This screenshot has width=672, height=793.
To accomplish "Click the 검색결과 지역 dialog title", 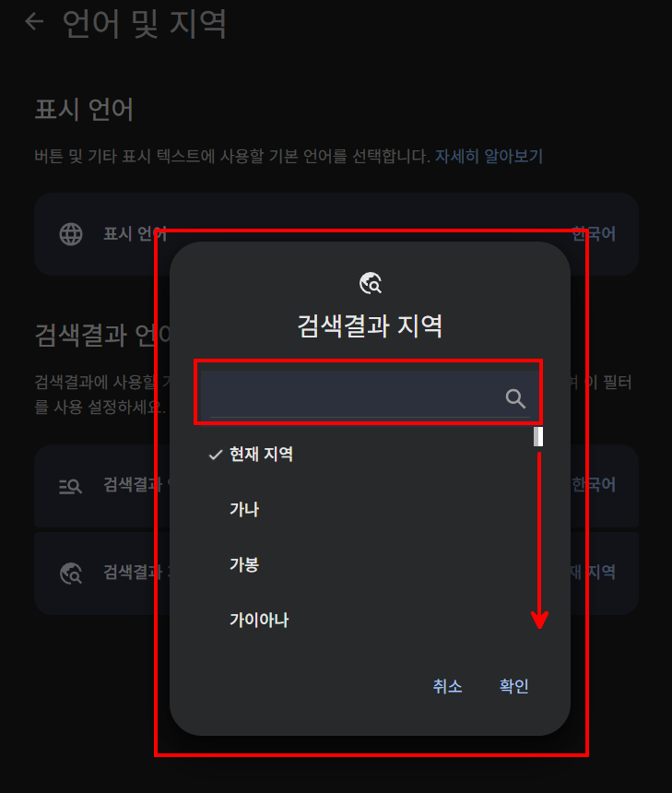I will pos(370,326).
